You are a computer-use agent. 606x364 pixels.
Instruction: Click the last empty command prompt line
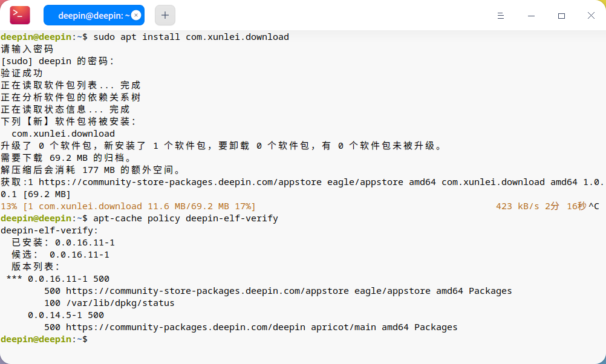tap(44, 339)
